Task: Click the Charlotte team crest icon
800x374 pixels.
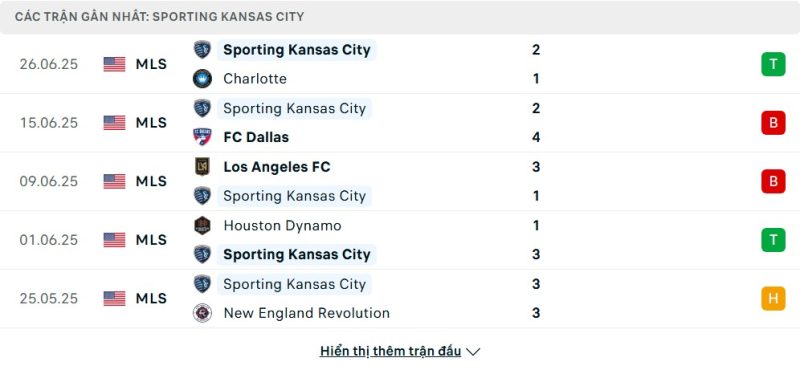Action: pyautogui.click(x=203, y=79)
